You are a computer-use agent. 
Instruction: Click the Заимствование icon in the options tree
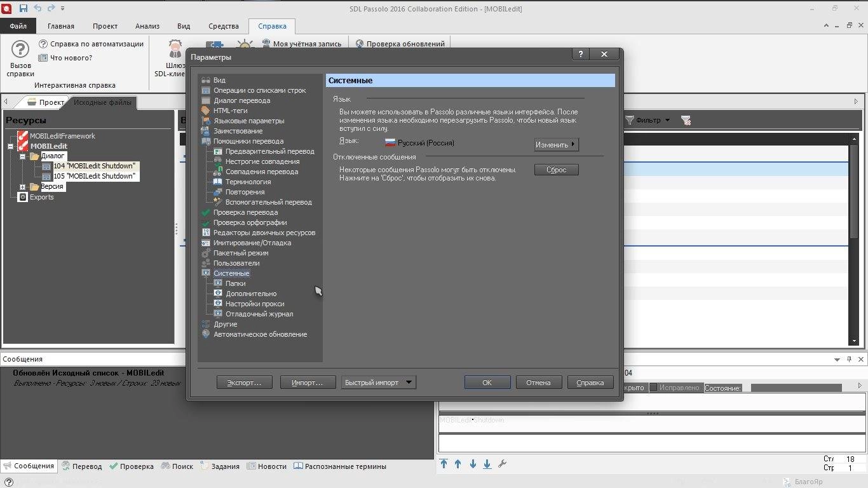(x=206, y=131)
